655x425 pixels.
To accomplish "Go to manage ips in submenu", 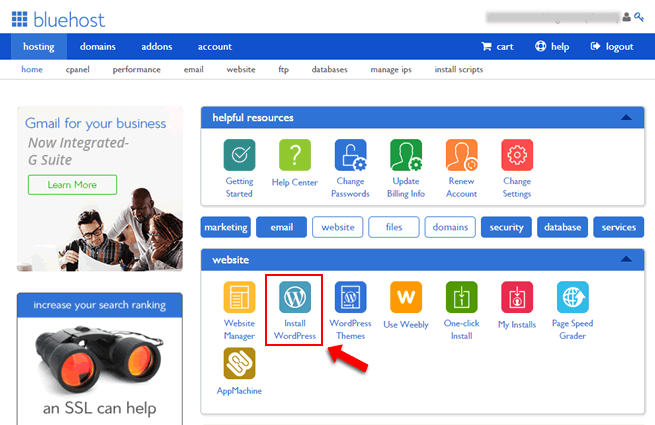I will (391, 69).
